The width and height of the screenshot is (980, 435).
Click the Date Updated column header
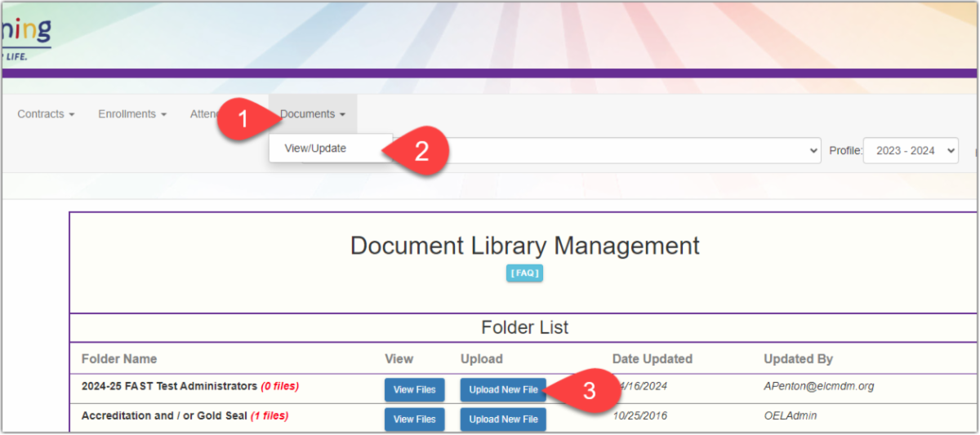652,359
